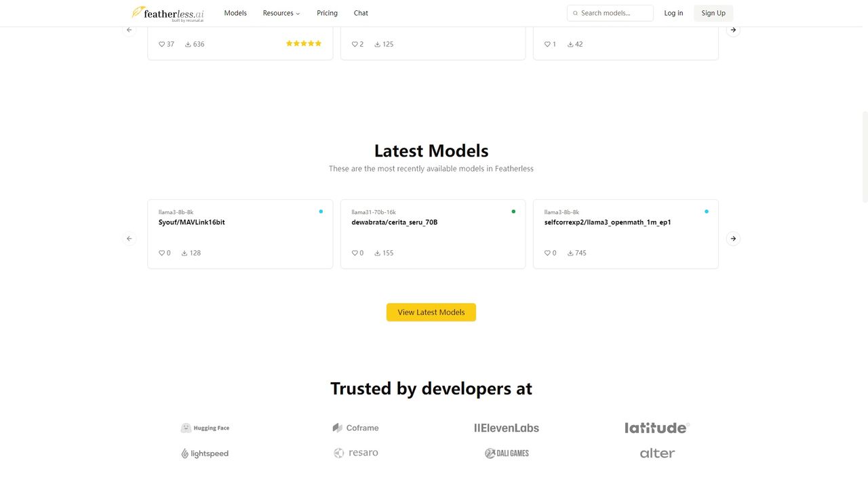
Task: Click the download icon showing 125
Action: tap(378, 44)
